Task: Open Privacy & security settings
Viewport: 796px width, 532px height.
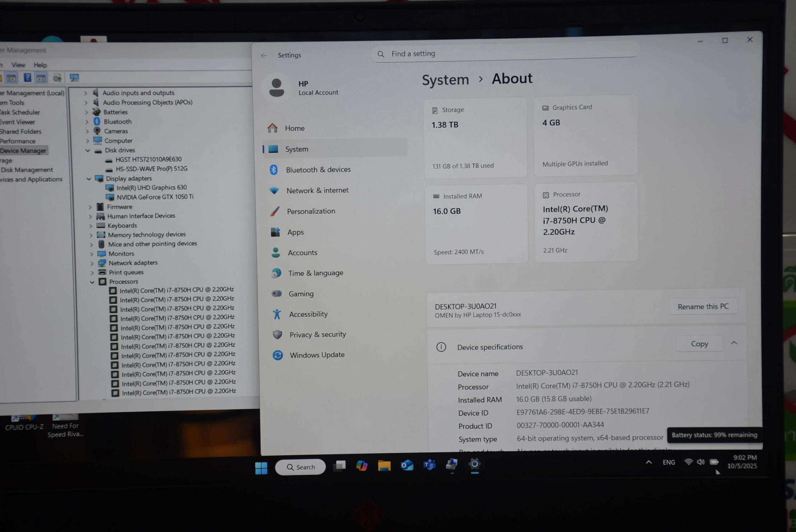Action: [x=317, y=335]
